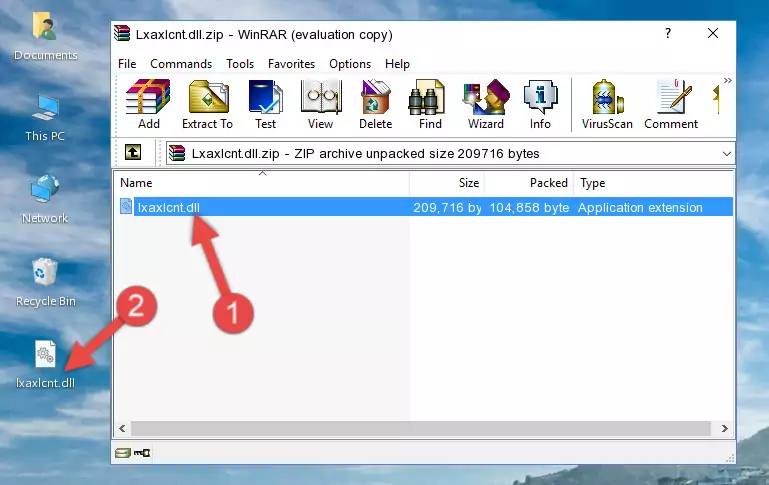Run the Test archive tool
The image size is (769, 485).
tap(265, 104)
